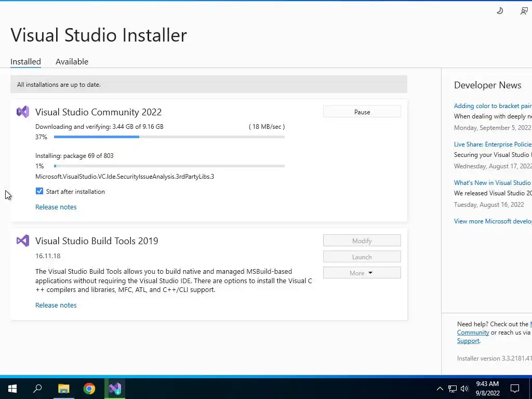Click the Monday, September 5, 2022 date
532x399 pixels.
[x=493, y=128]
